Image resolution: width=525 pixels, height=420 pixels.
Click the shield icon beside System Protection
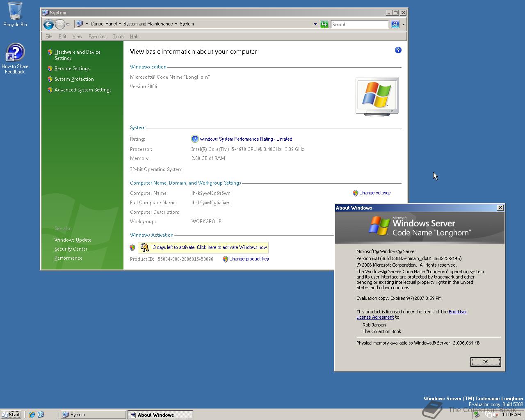pyautogui.click(x=50, y=79)
